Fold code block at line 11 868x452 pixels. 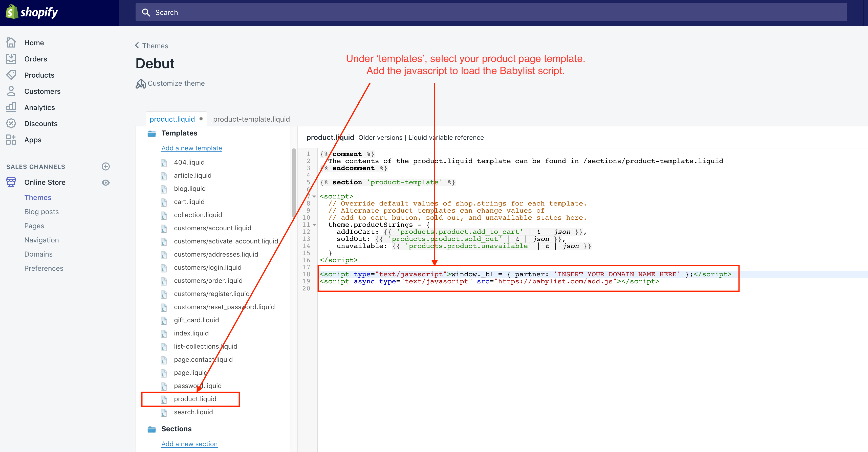click(314, 225)
